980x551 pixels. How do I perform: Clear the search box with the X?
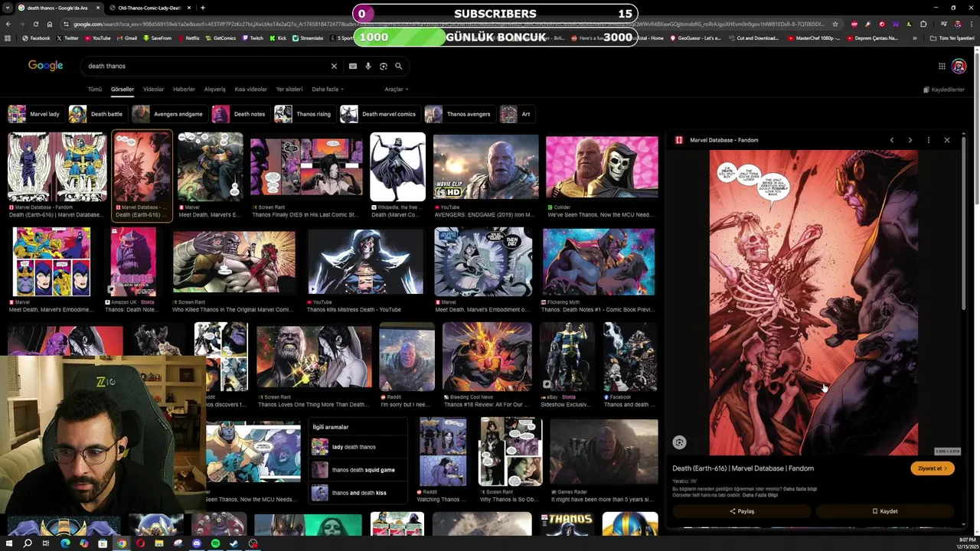pyautogui.click(x=334, y=67)
